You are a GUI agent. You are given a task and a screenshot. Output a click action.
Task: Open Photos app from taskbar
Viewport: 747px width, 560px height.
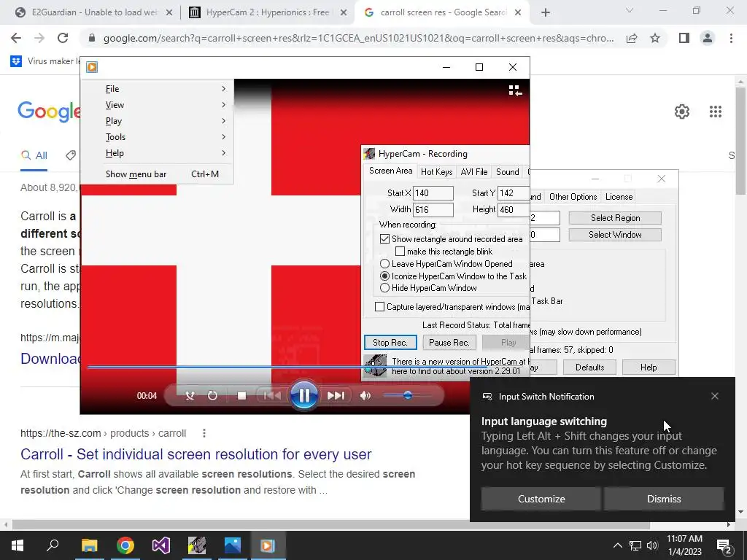(233, 545)
